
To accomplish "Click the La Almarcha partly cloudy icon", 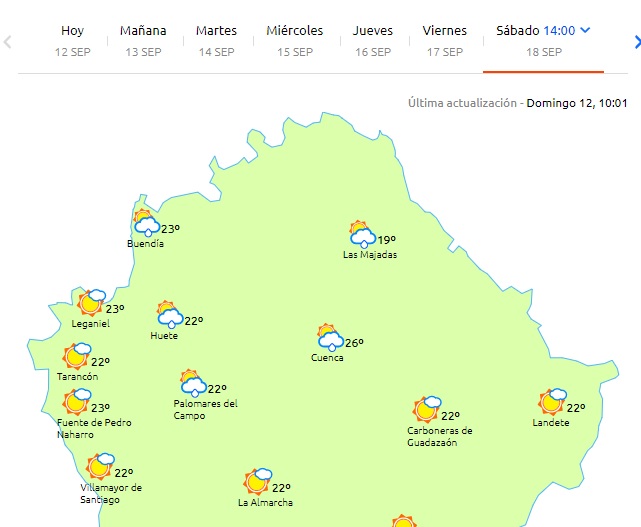I will (258, 482).
